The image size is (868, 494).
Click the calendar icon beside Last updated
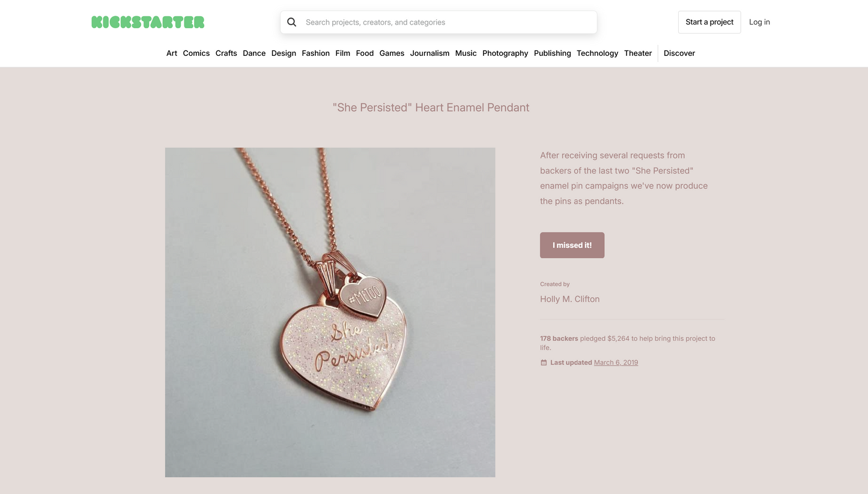click(x=543, y=363)
